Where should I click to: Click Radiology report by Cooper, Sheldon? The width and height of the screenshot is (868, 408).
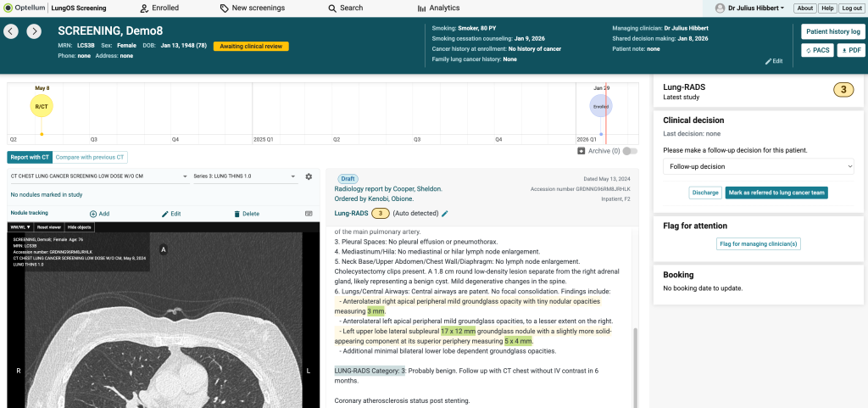(388, 189)
